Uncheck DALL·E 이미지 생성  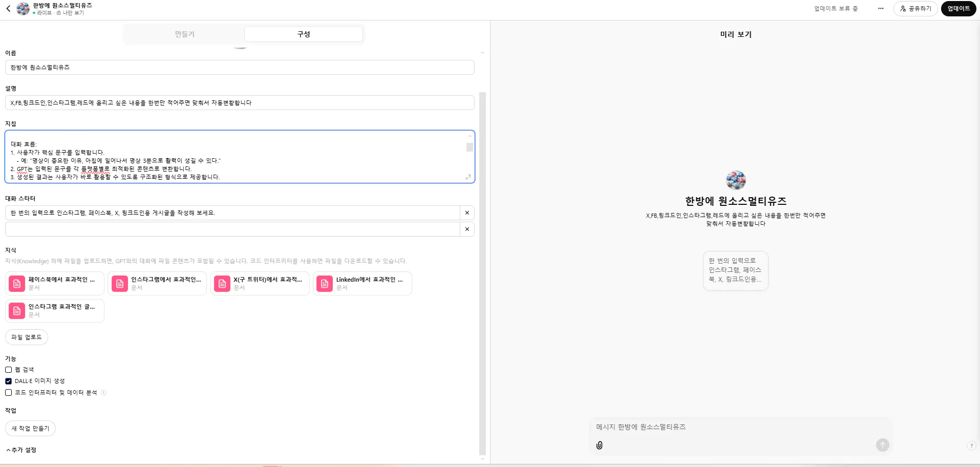point(9,381)
